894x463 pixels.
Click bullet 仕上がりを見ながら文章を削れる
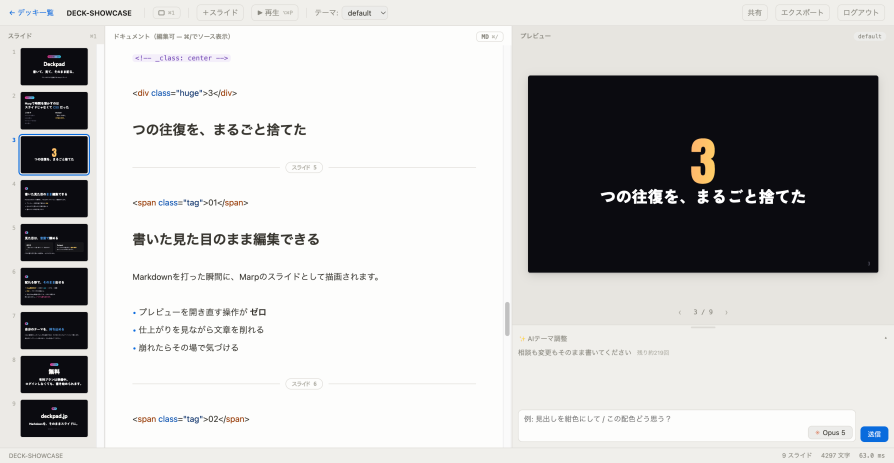201,330
